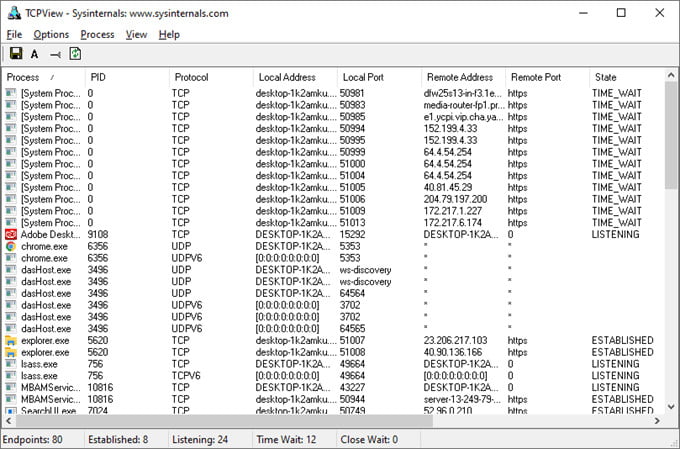Screen dimensions: 680x449
Task: Click remote address e1.ycpi.vip.cha.ya...
Action: 464,117
